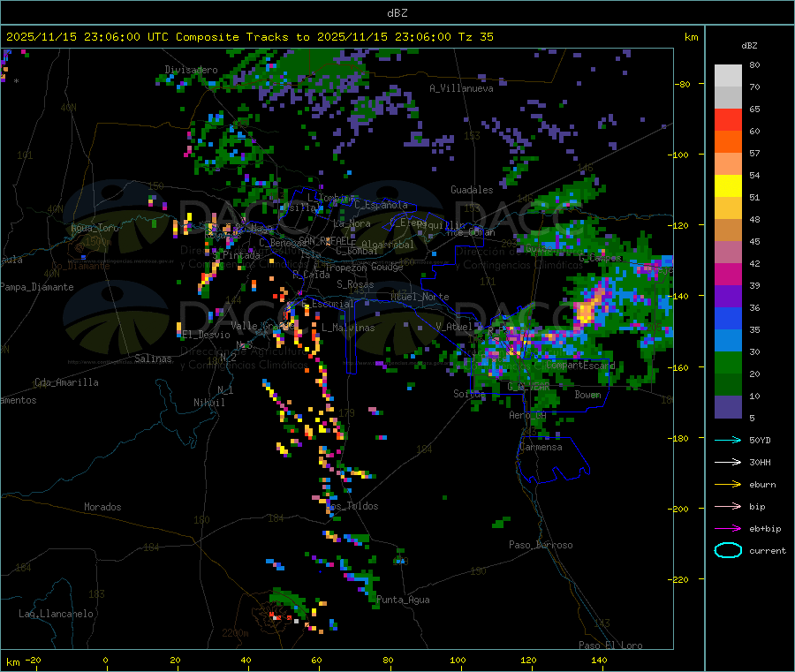795x672 pixels.
Task: Click the light gray swatch beside 80 dBZ
Action: (728, 76)
